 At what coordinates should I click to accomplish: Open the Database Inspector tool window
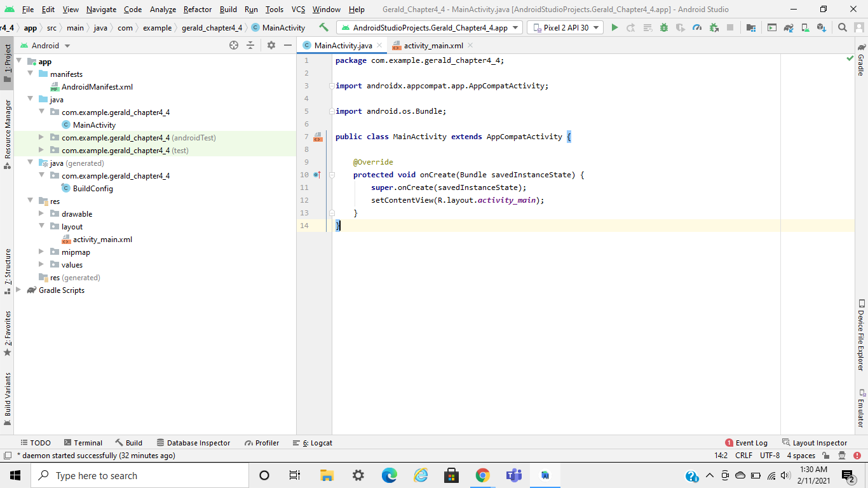coord(193,443)
